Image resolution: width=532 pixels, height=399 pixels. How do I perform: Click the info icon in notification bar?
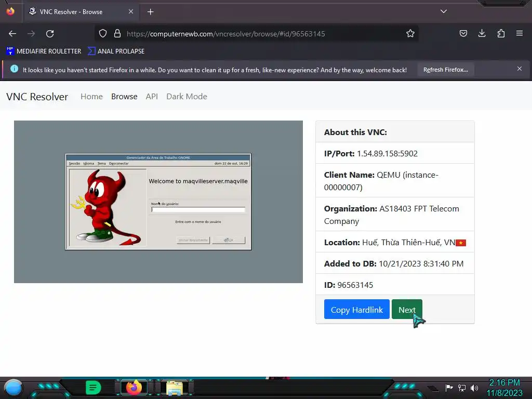[14, 69]
